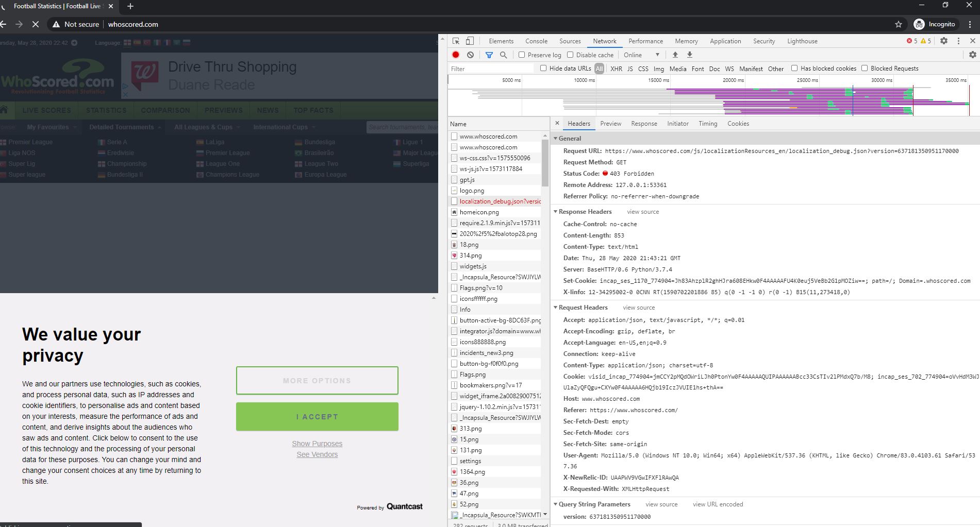This screenshot has width=980, height=527.
Task: Click the 15000 ms point on network overview
Action: tap(658, 80)
